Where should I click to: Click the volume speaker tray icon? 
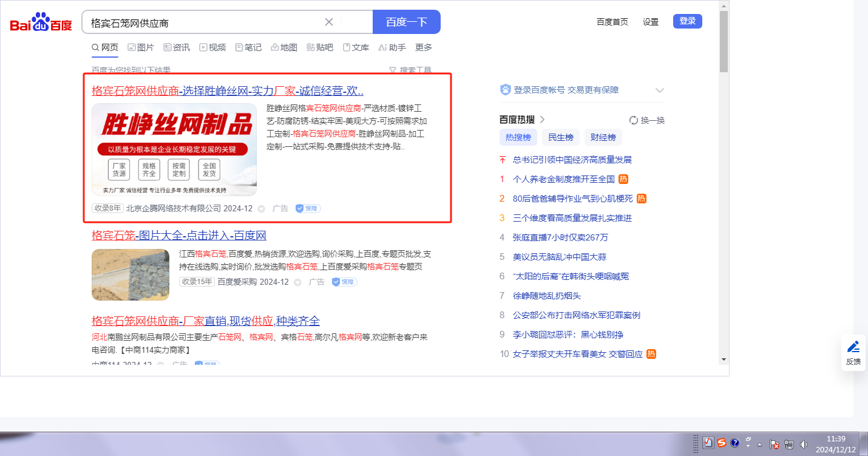804,444
